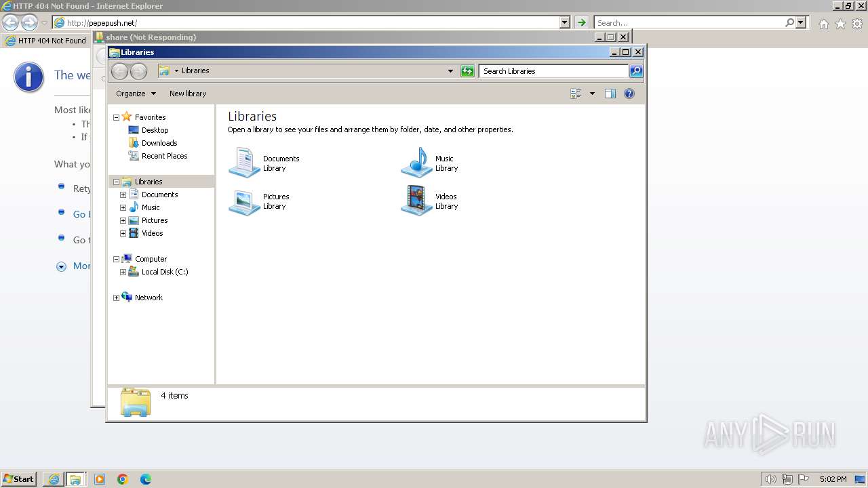
Task: Expand the Videos tree node
Action: 123,233
